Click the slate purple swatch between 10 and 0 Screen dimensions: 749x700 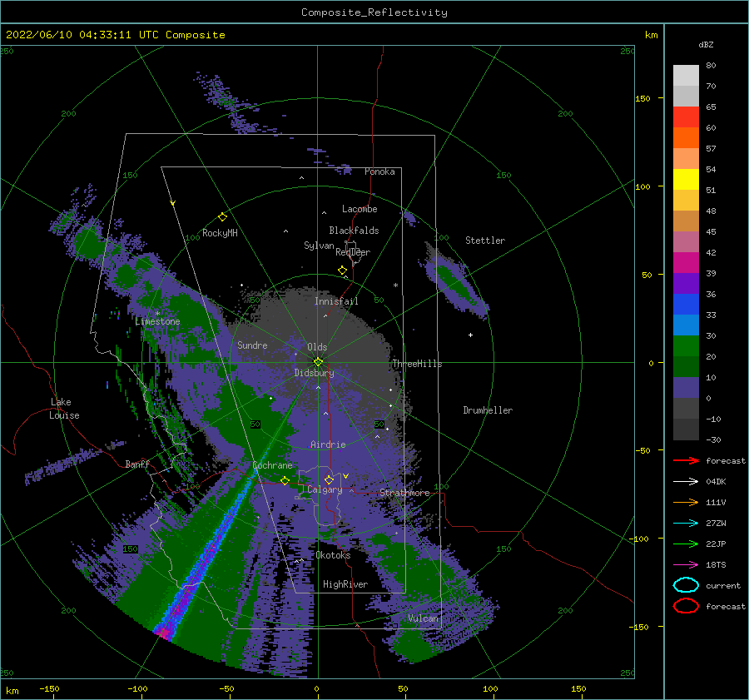pos(686,388)
